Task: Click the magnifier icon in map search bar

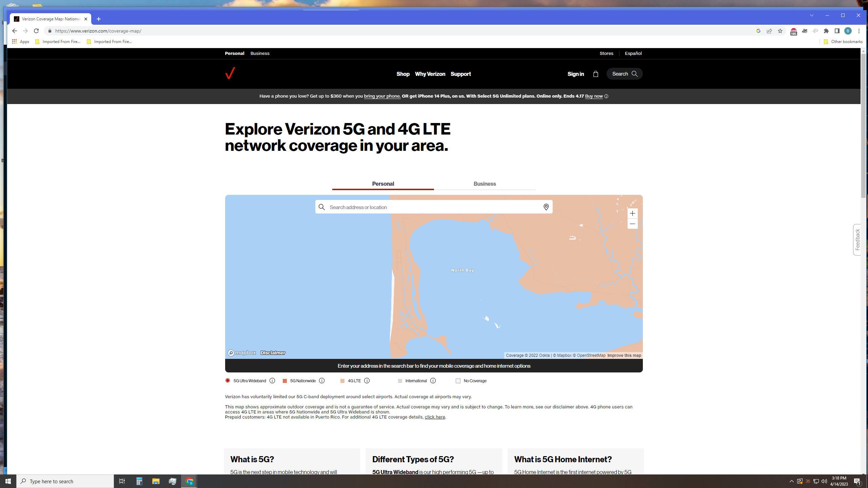Action: click(322, 207)
